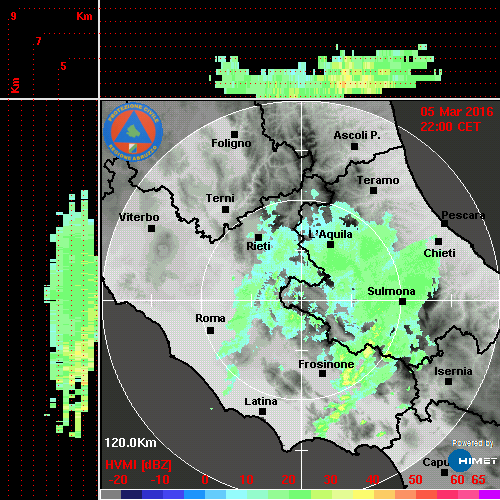Viewport: 500px width, 500px height.
Task: Click the 9 km height axis label
Action: click(13, 16)
